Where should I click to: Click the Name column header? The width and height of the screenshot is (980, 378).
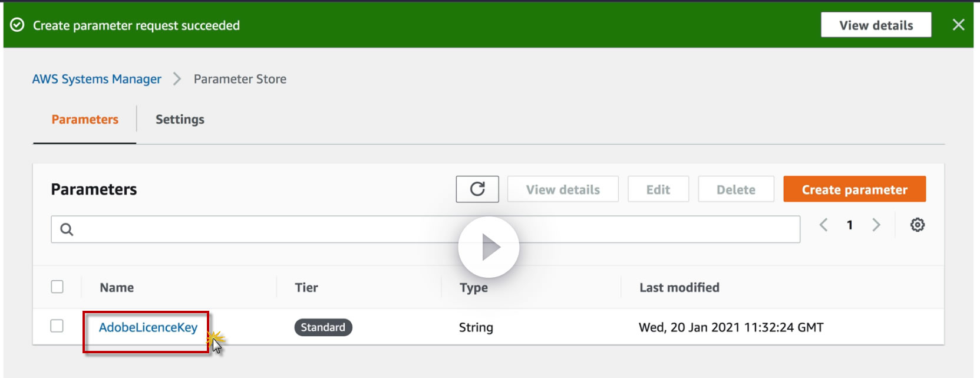117,287
